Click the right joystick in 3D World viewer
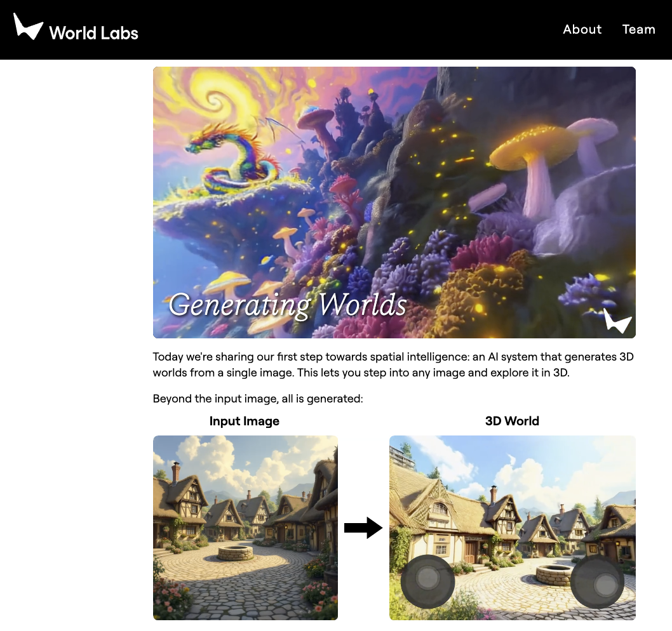Viewport: 672px width, 631px height. click(x=598, y=581)
